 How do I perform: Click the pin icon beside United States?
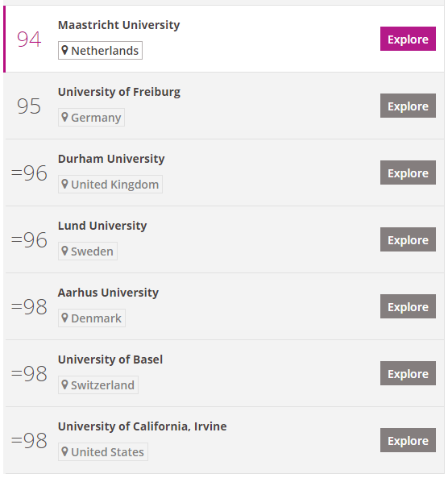tap(64, 451)
